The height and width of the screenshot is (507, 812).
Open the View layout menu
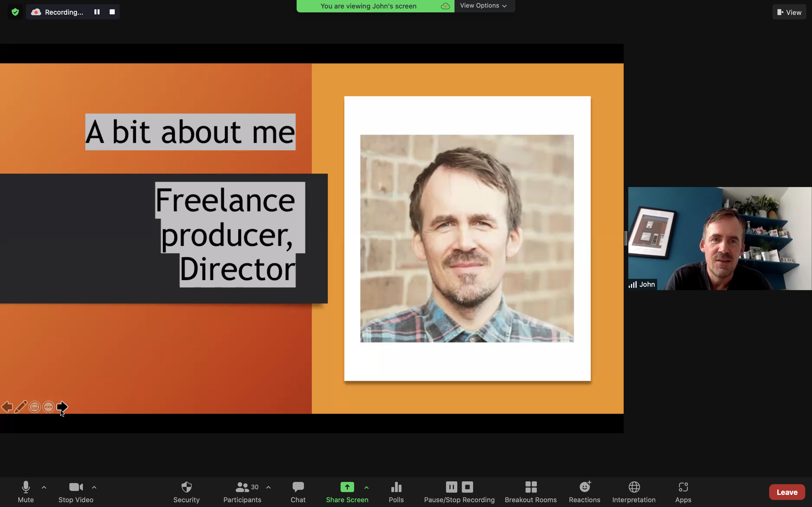pyautogui.click(x=789, y=12)
